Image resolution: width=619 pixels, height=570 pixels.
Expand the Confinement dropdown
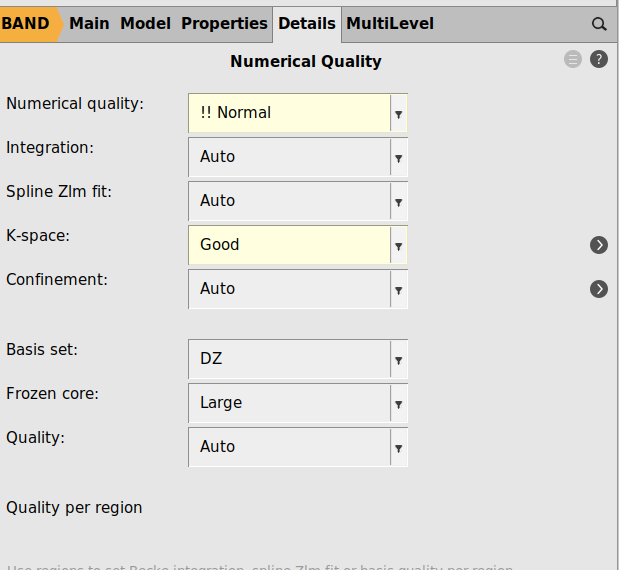point(297,289)
